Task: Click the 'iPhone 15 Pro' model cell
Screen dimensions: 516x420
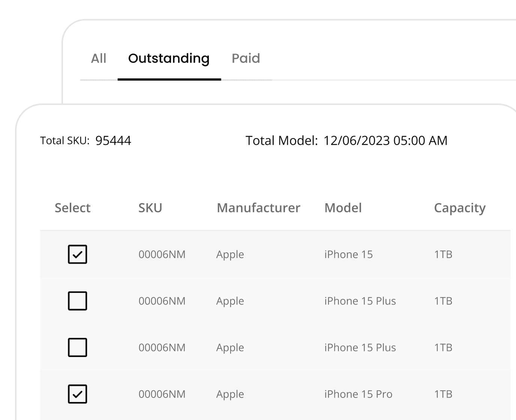Action: [358, 394]
